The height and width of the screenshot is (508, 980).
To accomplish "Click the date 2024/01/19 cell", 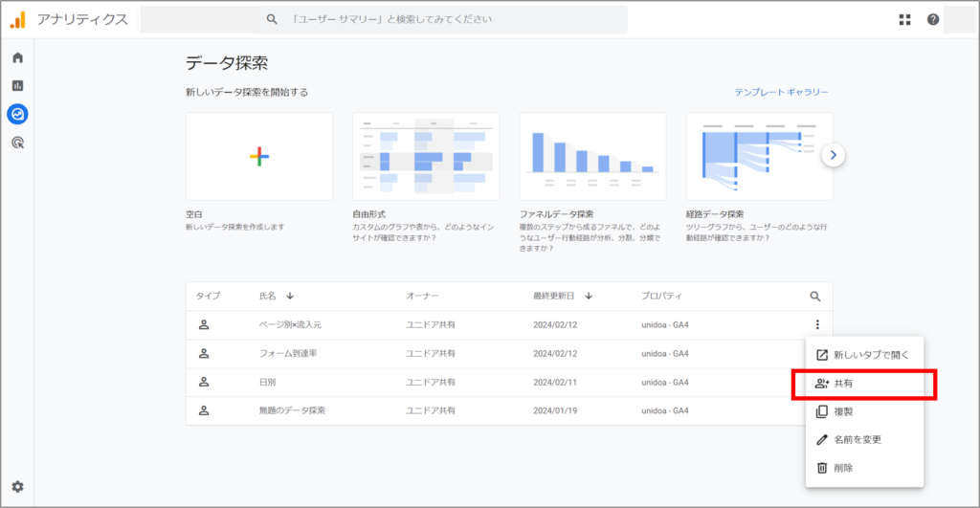I will (555, 410).
